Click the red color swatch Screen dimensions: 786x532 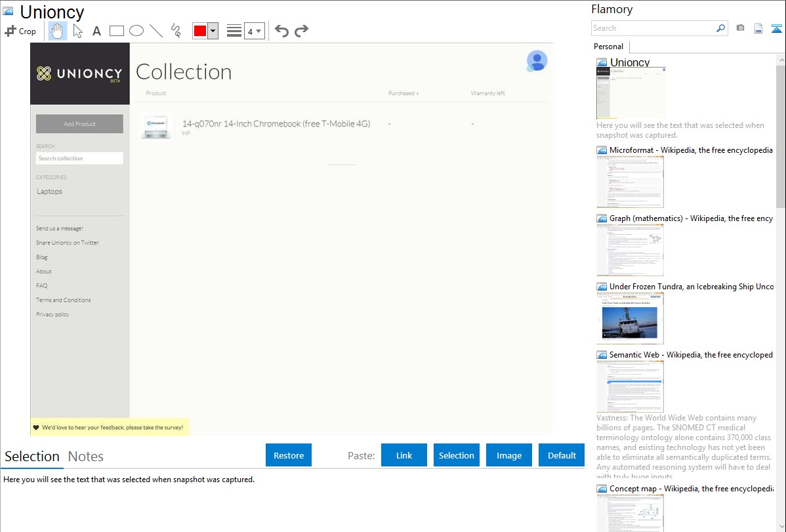200,31
